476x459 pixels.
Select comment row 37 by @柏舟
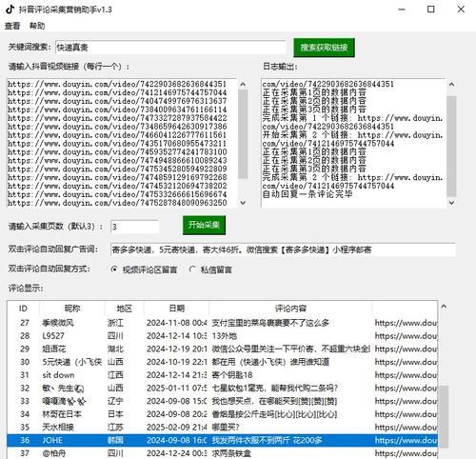pyautogui.click(x=222, y=453)
